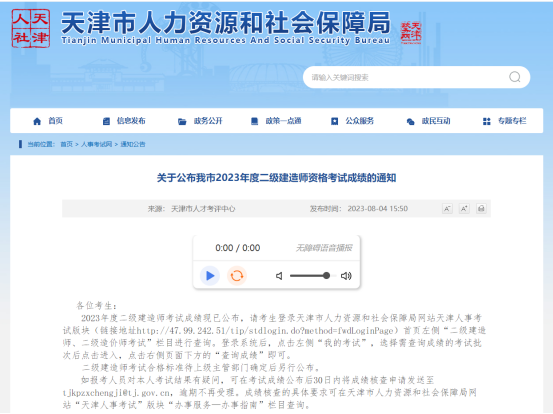Increase article font size with A+ icon
Image resolution: width=553 pixels, height=414 pixels.
coord(464,209)
